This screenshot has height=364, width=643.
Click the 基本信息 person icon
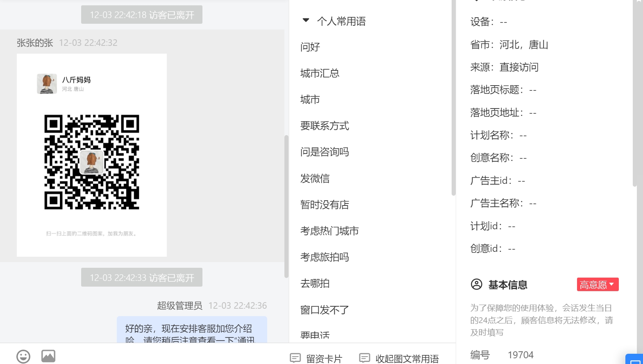(477, 284)
